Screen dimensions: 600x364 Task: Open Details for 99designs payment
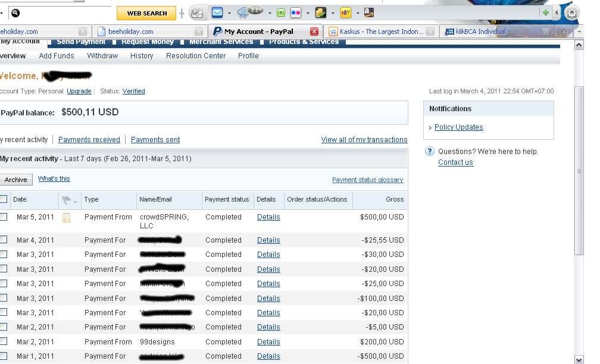coord(268,342)
